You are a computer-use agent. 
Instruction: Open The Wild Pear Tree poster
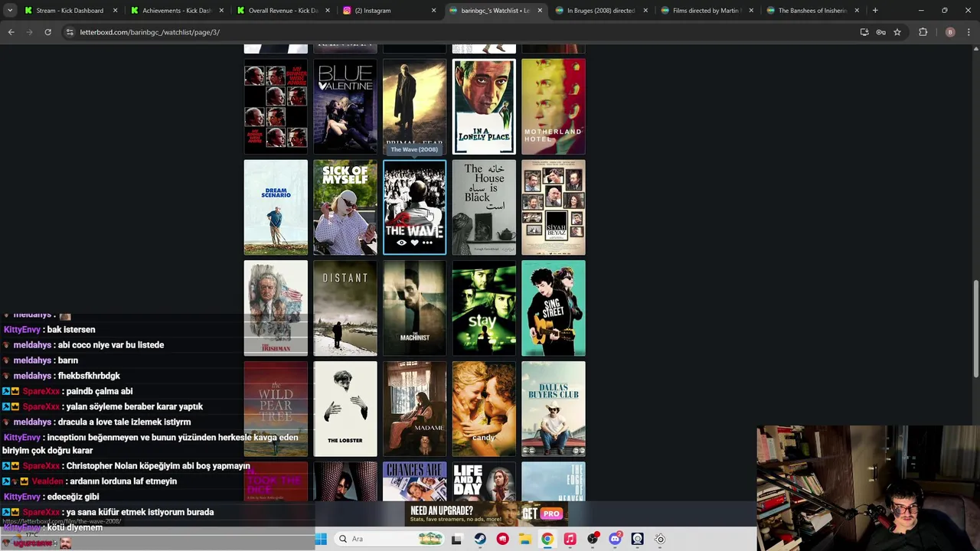(276, 409)
